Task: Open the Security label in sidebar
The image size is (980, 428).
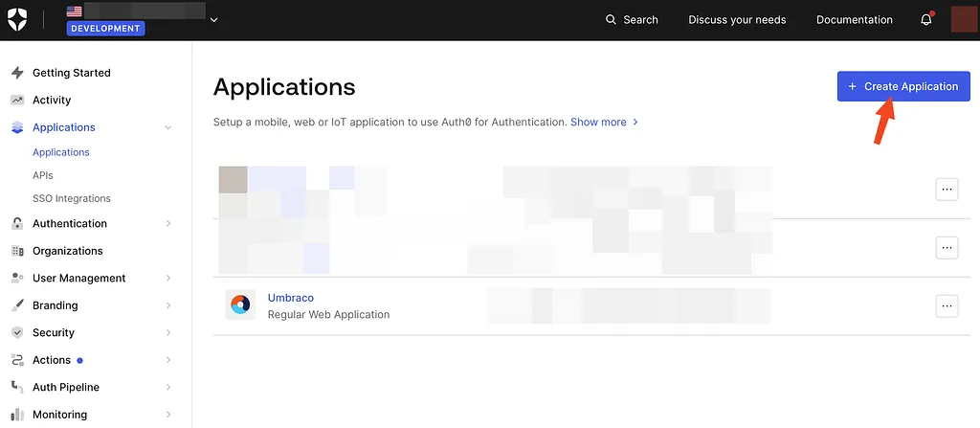Action: [x=54, y=333]
